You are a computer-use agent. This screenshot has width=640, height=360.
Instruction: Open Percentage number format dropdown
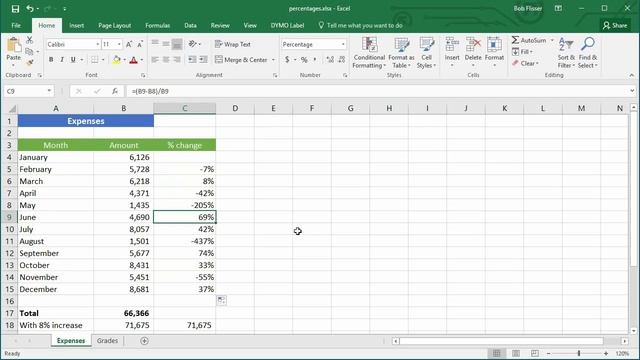click(x=343, y=44)
